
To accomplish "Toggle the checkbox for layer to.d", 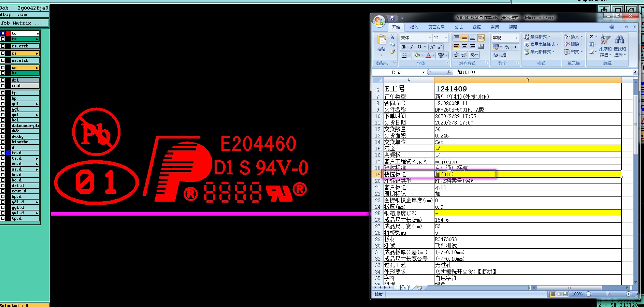I will click(x=3, y=153).
